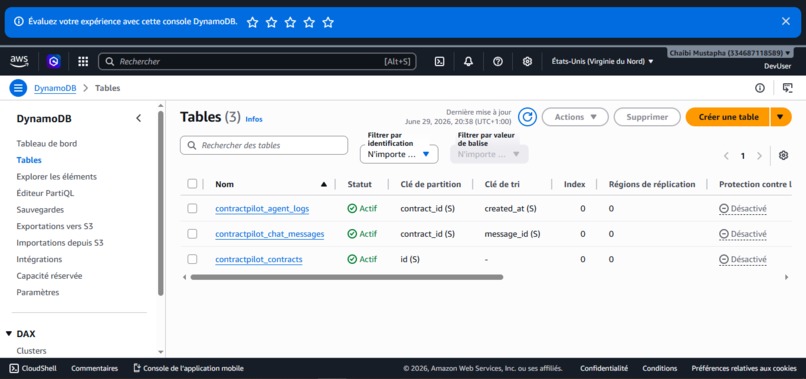The image size is (806, 379).
Task: Toggle the hamburger navigation menu icon
Action: [18, 88]
